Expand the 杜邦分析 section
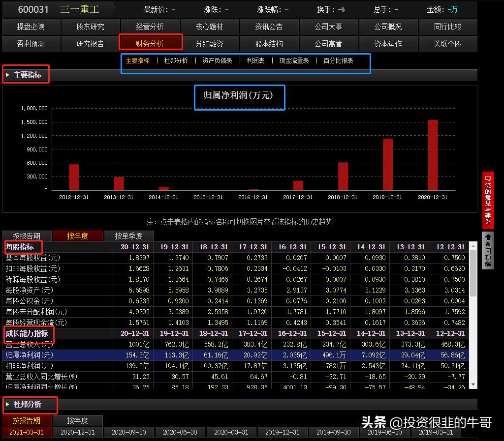Screen dimensions: 504x441 28,405
